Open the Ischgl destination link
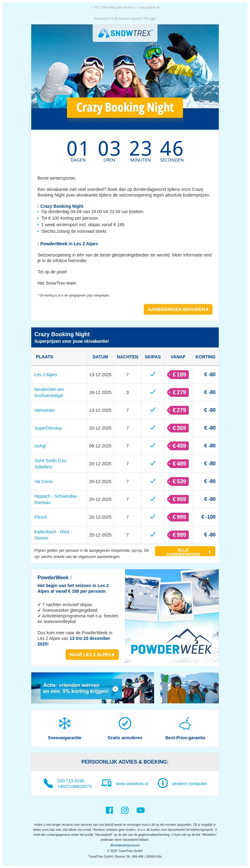This screenshot has height=868, width=250. (40, 446)
